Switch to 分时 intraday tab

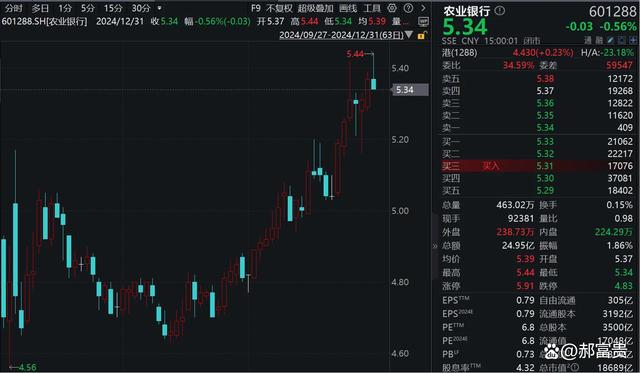[13, 8]
